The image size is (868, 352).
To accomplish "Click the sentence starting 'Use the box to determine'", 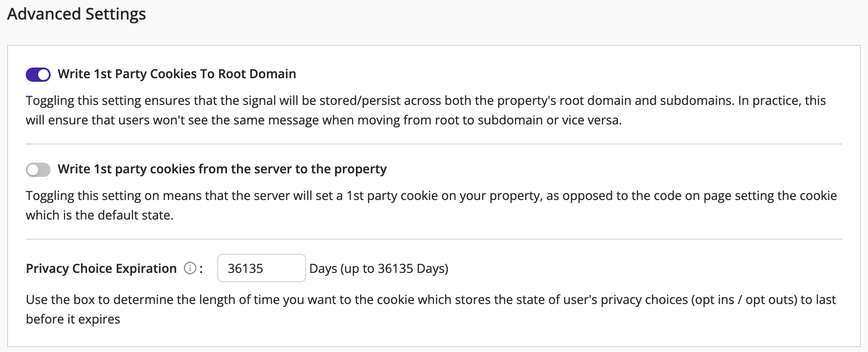I will pyautogui.click(x=431, y=300).
